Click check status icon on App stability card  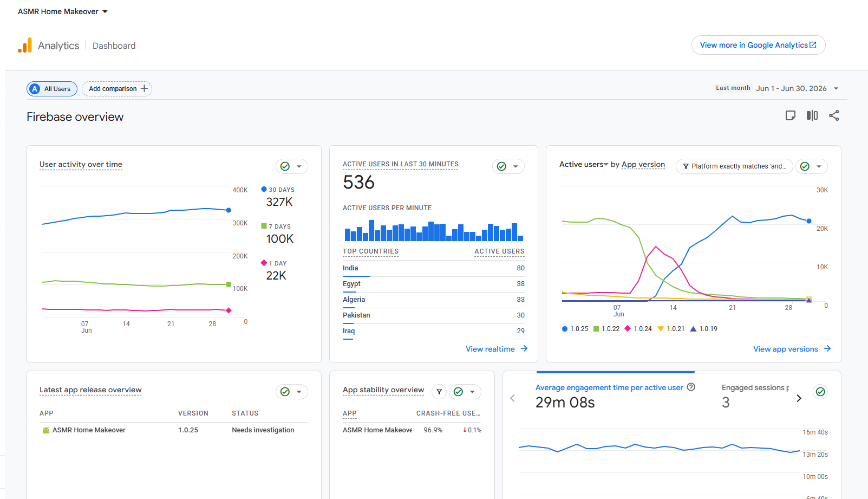point(458,392)
